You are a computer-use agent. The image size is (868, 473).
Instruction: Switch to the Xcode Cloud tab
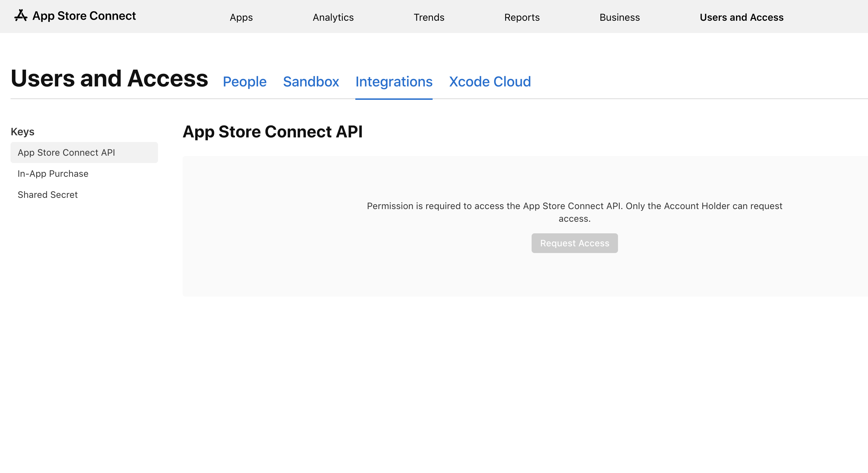[x=490, y=82]
